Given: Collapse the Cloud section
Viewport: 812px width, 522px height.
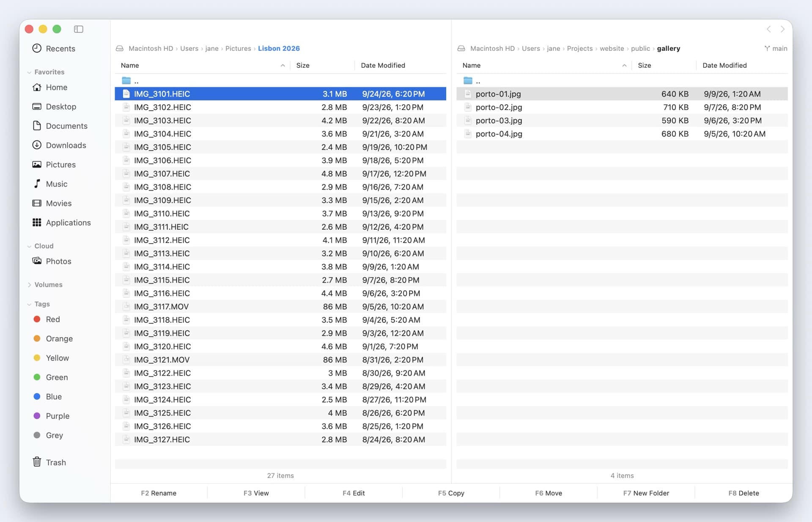Looking at the screenshot, I should (x=29, y=246).
